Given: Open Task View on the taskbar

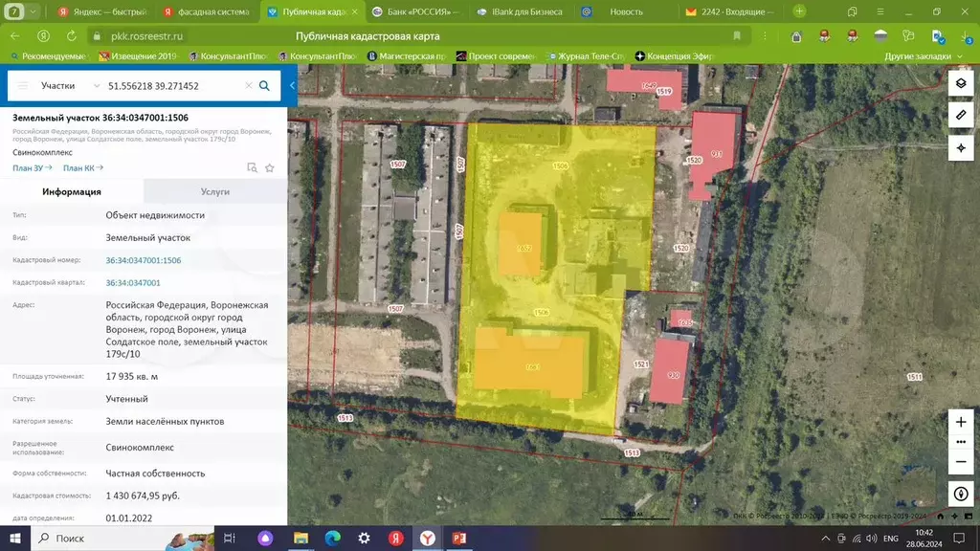Looking at the screenshot, I should (x=230, y=539).
